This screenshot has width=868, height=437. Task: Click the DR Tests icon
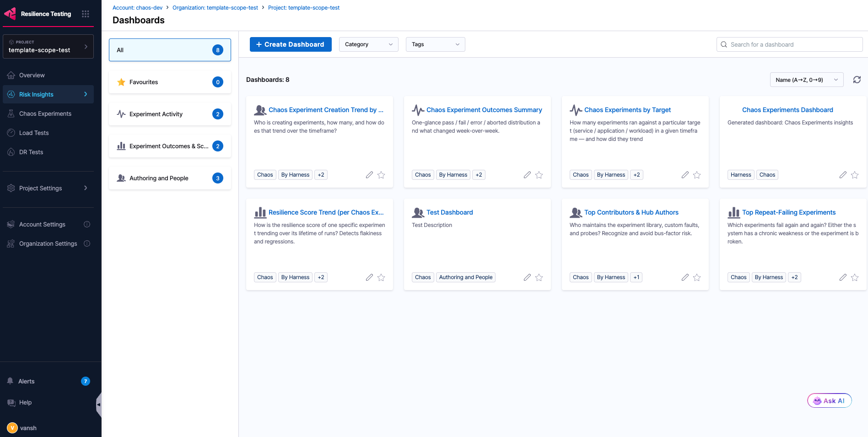11,152
